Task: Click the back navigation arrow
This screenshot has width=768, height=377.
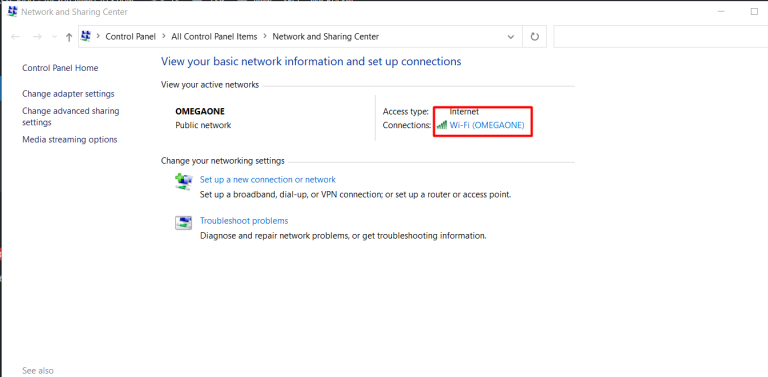Action: [x=15, y=37]
